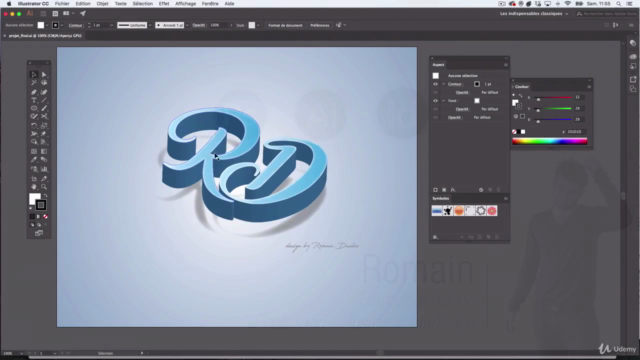The width and height of the screenshot is (640, 360).
Task: Select the Pen tool
Action: 34,92
